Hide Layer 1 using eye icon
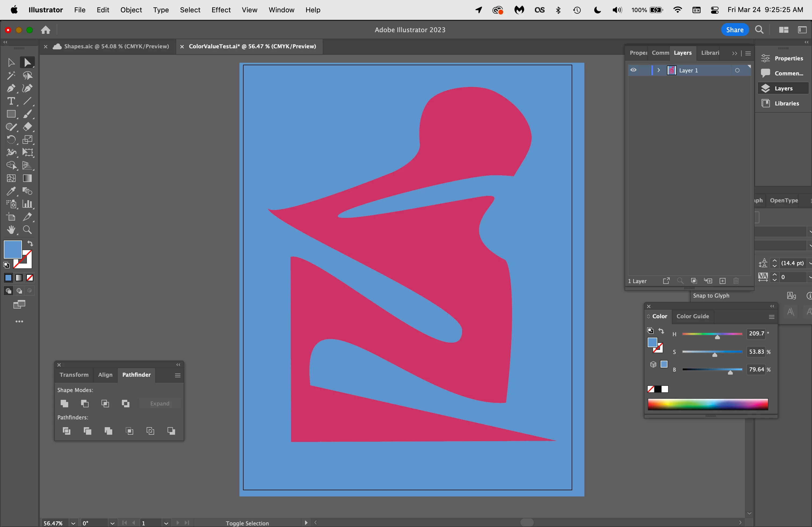This screenshot has width=812, height=527. click(x=633, y=70)
